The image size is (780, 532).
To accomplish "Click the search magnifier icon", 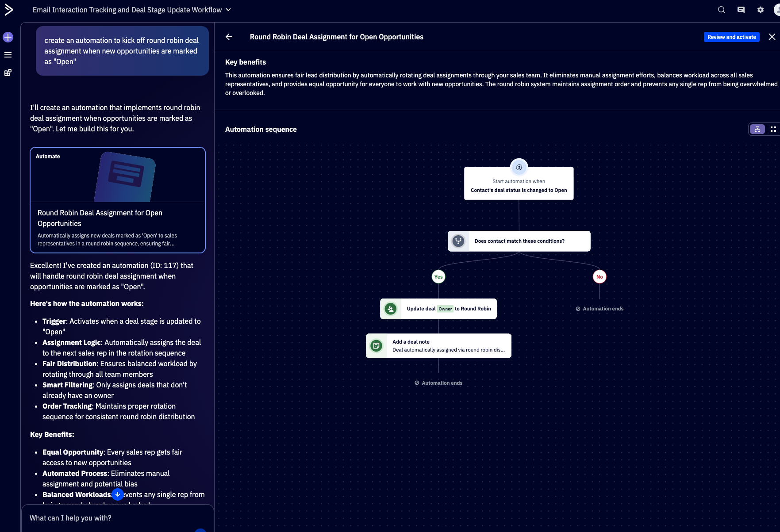I will click(721, 10).
